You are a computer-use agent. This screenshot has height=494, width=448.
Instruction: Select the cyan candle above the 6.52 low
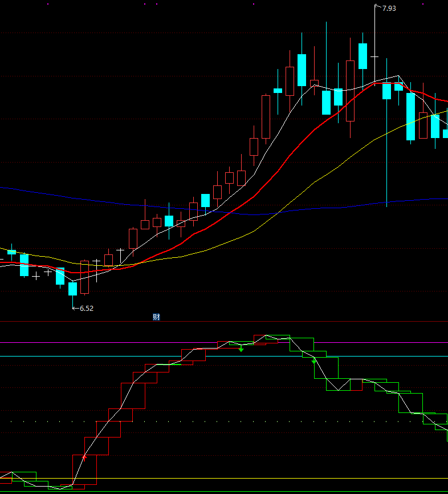point(73,289)
